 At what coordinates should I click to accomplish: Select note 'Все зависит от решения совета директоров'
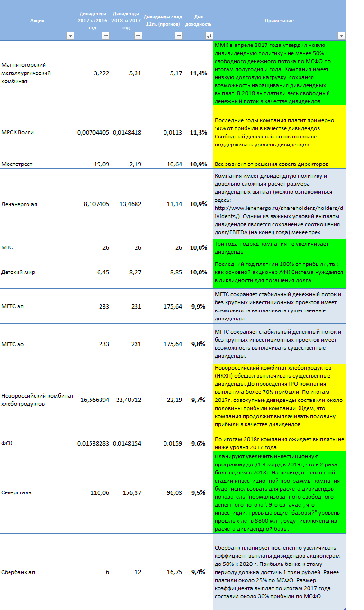(280, 164)
